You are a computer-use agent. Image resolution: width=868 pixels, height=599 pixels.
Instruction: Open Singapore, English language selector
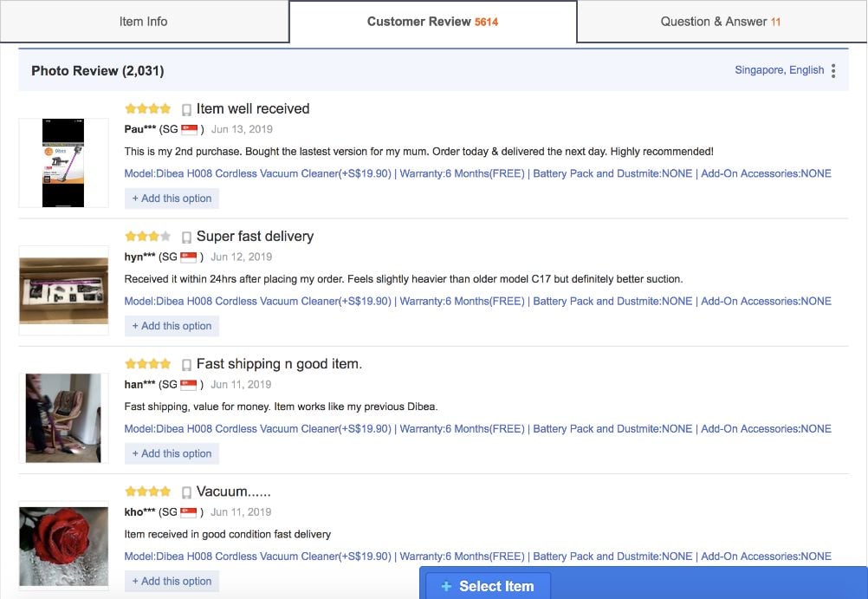[x=779, y=70]
